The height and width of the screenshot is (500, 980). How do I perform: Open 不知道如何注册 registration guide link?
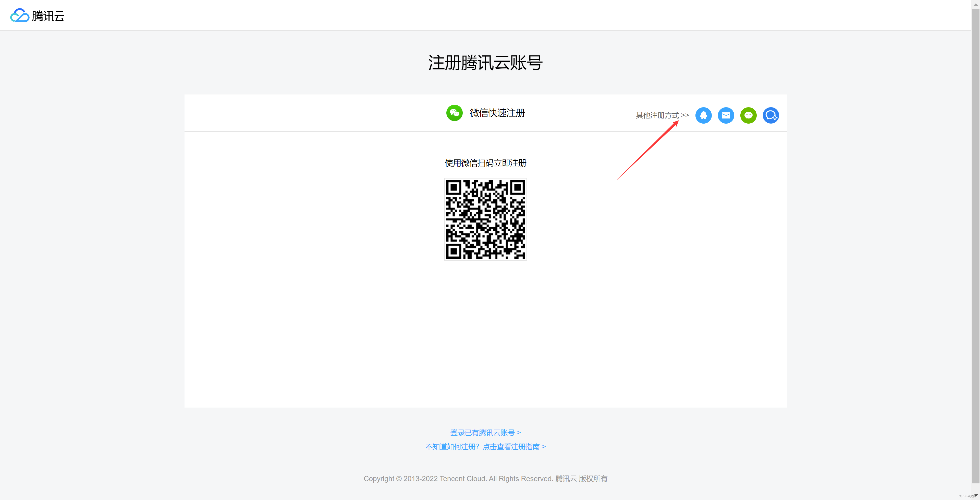pyautogui.click(x=485, y=447)
